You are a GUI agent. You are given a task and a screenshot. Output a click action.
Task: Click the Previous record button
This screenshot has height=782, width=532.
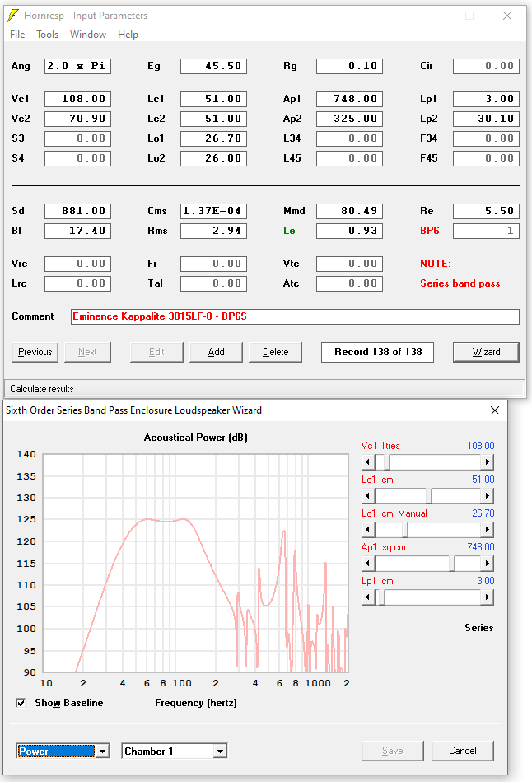click(x=35, y=352)
